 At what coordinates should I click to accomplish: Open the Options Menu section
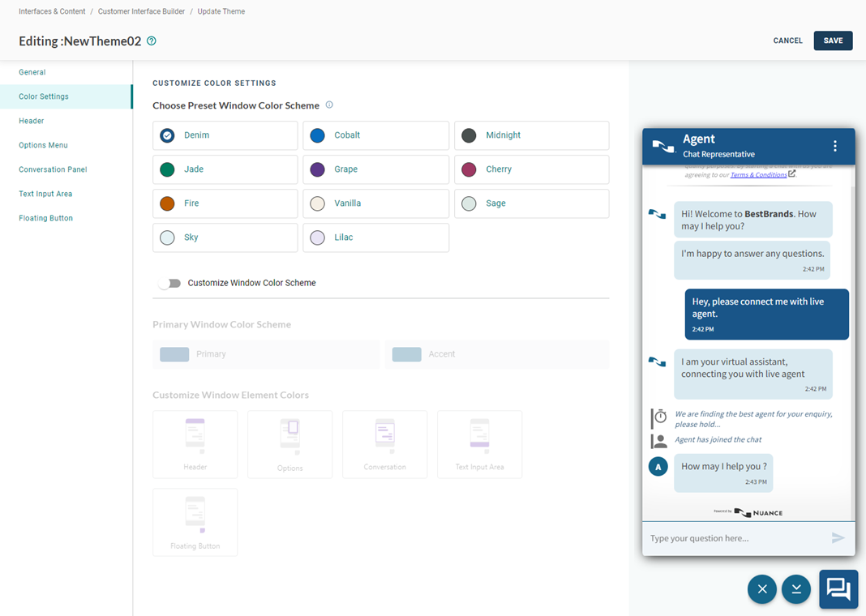point(43,145)
